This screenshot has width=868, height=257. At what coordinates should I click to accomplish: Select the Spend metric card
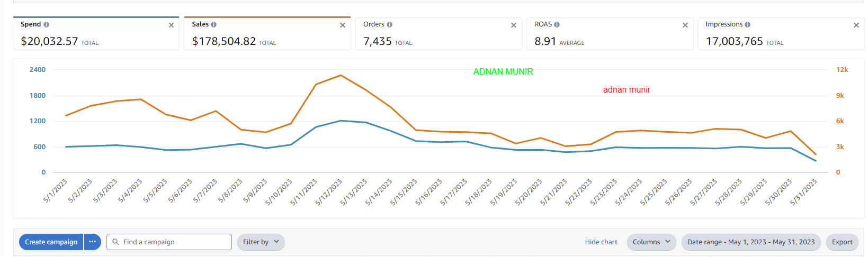[95, 38]
